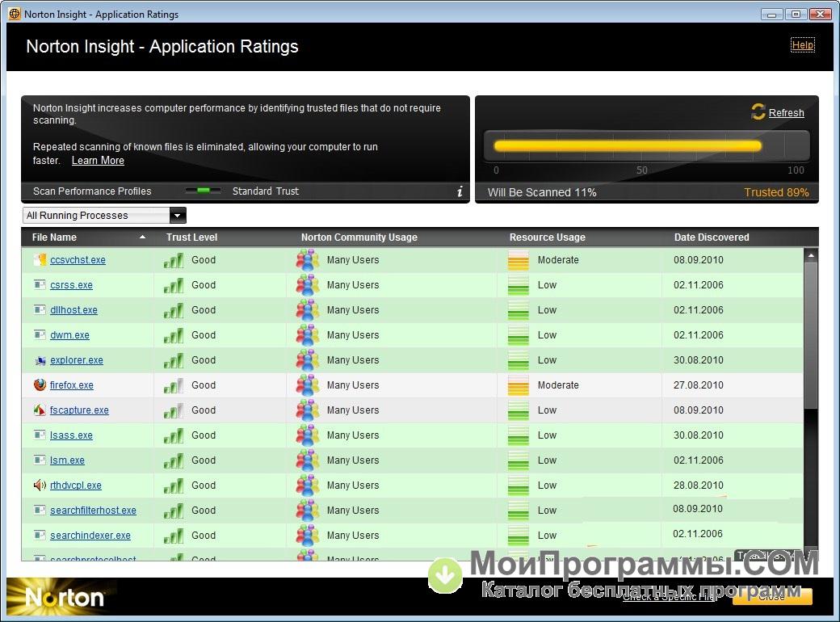Screen dimensions: 840x622
Task: Click trust level bars for lsass.exe
Action: coord(174,435)
